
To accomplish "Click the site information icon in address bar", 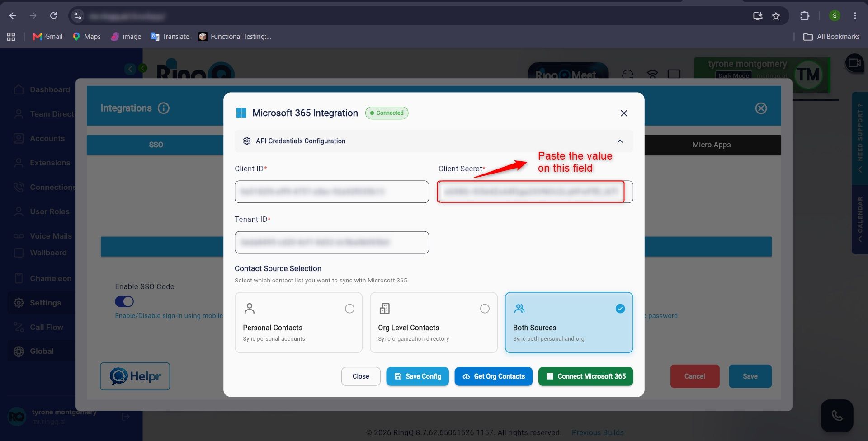I will [x=78, y=16].
